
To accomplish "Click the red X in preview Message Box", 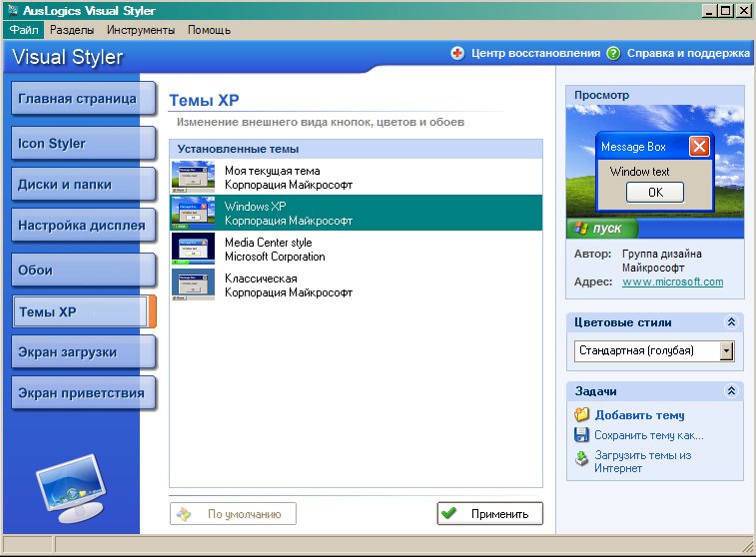I will click(x=699, y=146).
